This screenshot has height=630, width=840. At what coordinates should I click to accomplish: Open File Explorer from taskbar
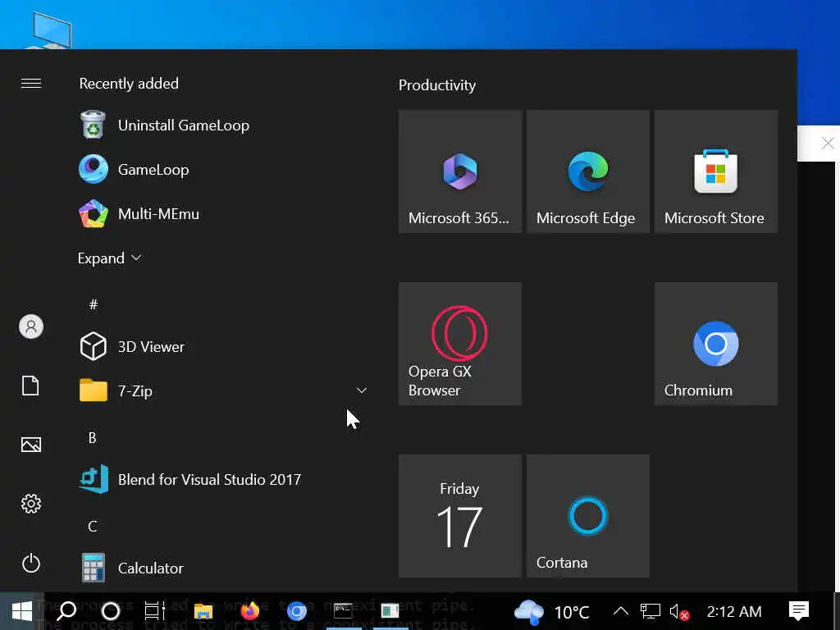pos(203,611)
